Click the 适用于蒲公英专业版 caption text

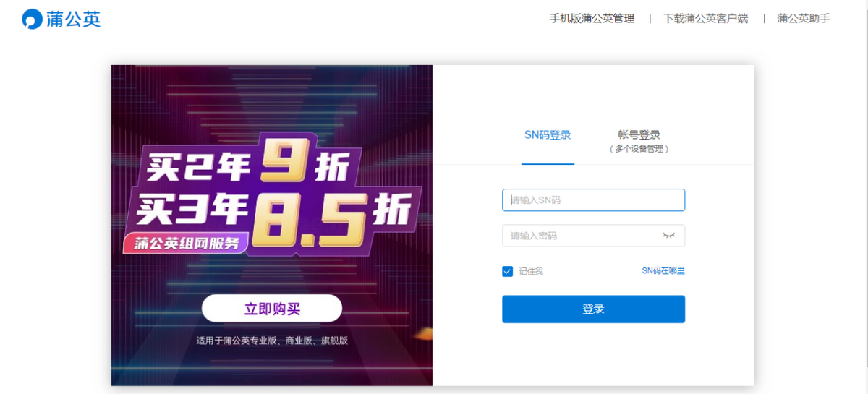coord(272,340)
